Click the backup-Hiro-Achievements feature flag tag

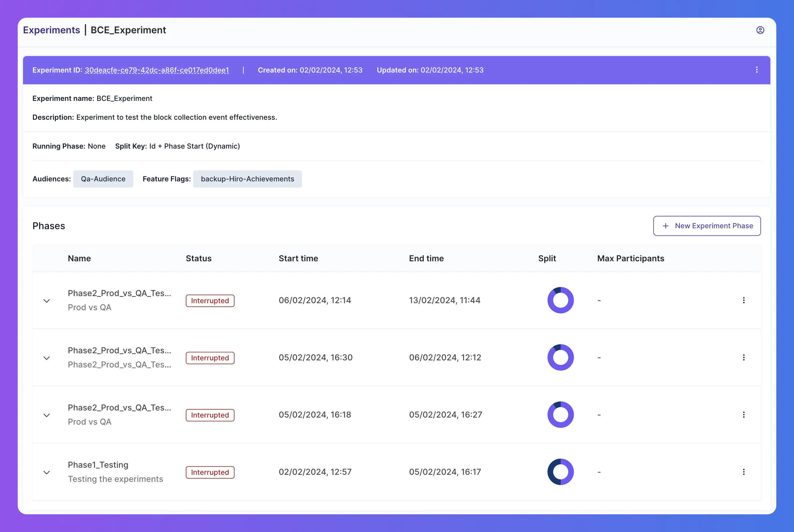tap(247, 179)
